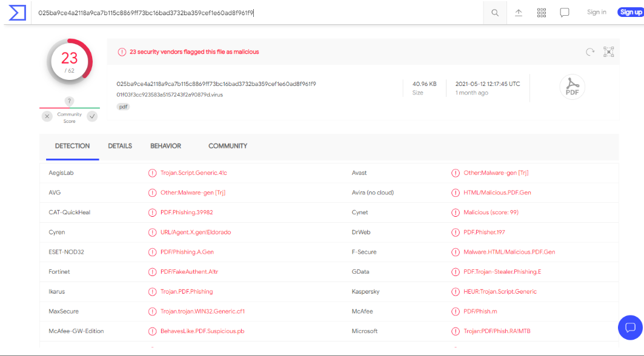Vote malicious with the community X icon
This screenshot has width=644, height=356.
pos(47,116)
